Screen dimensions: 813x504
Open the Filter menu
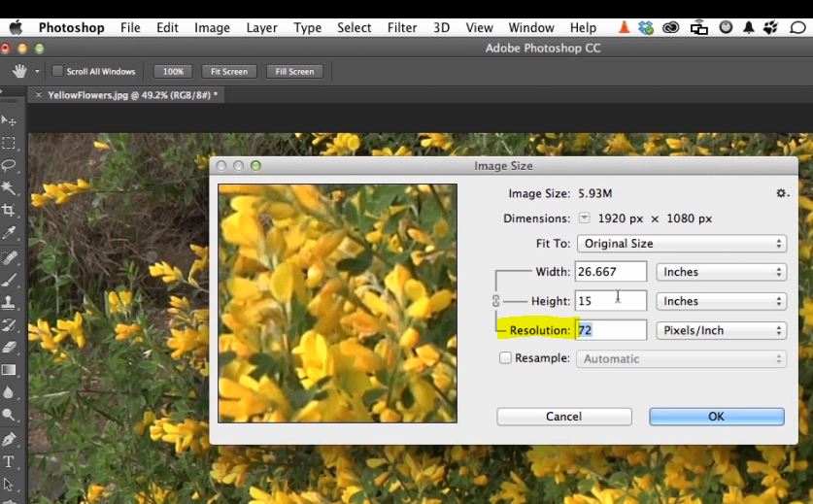[x=402, y=27]
